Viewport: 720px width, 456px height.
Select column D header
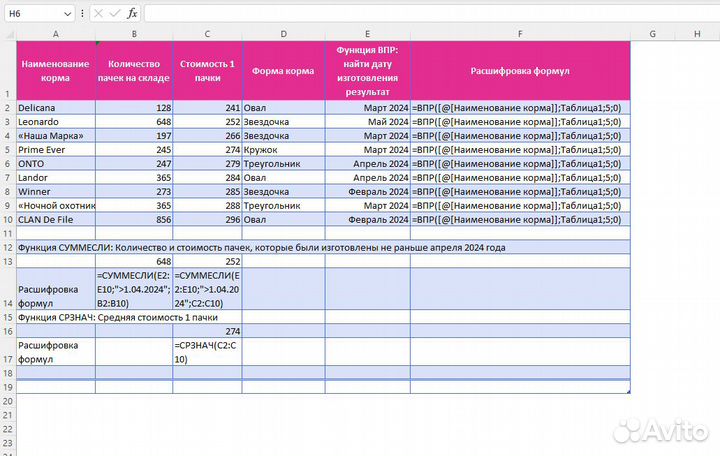click(x=283, y=34)
